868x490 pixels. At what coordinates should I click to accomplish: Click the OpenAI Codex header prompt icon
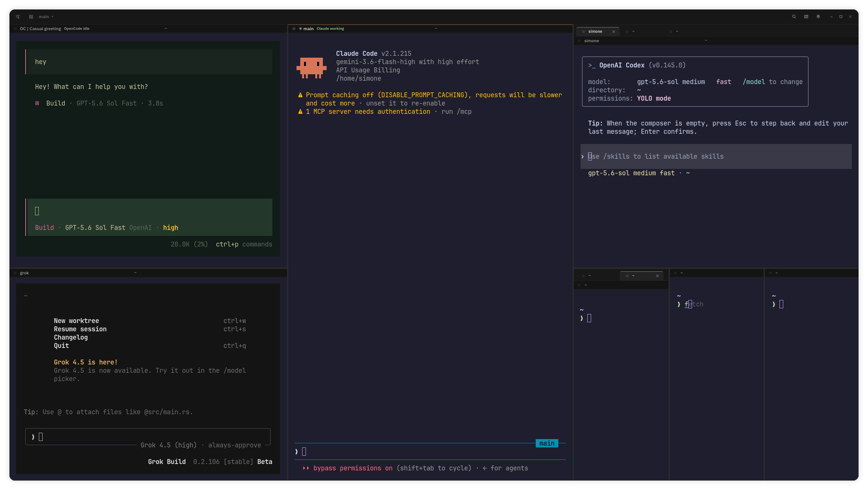coord(592,65)
